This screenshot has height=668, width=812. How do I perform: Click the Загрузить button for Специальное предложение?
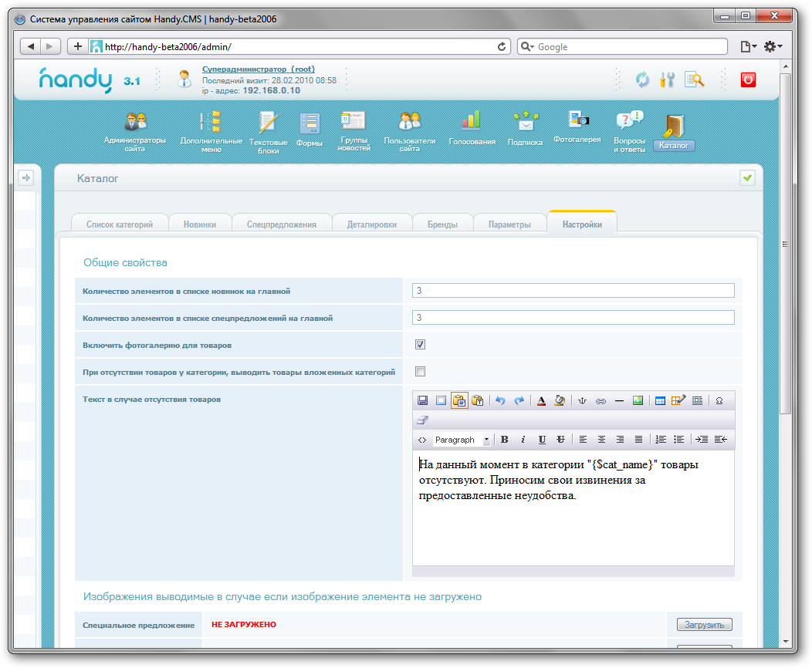point(704,625)
